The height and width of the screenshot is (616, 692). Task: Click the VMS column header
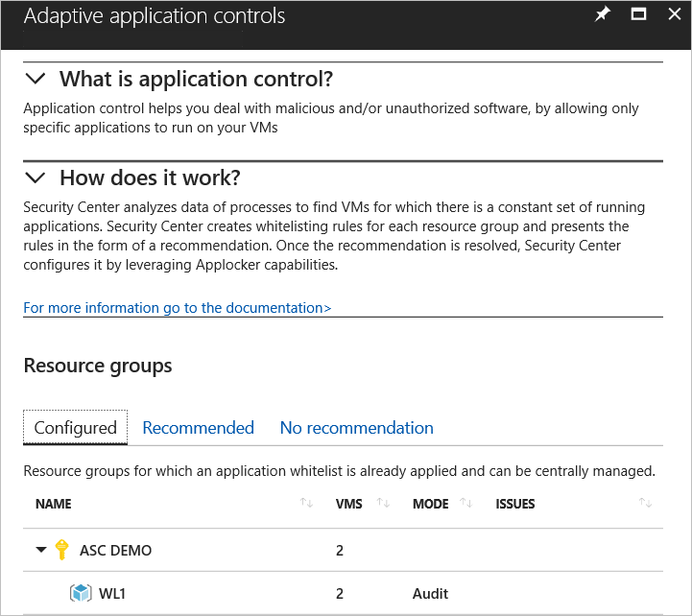tap(348, 504)
